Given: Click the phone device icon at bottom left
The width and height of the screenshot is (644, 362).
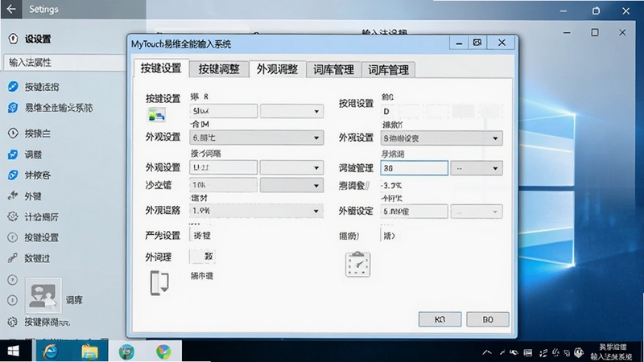Looking at the screenshot, I should (x=159, y=283).
